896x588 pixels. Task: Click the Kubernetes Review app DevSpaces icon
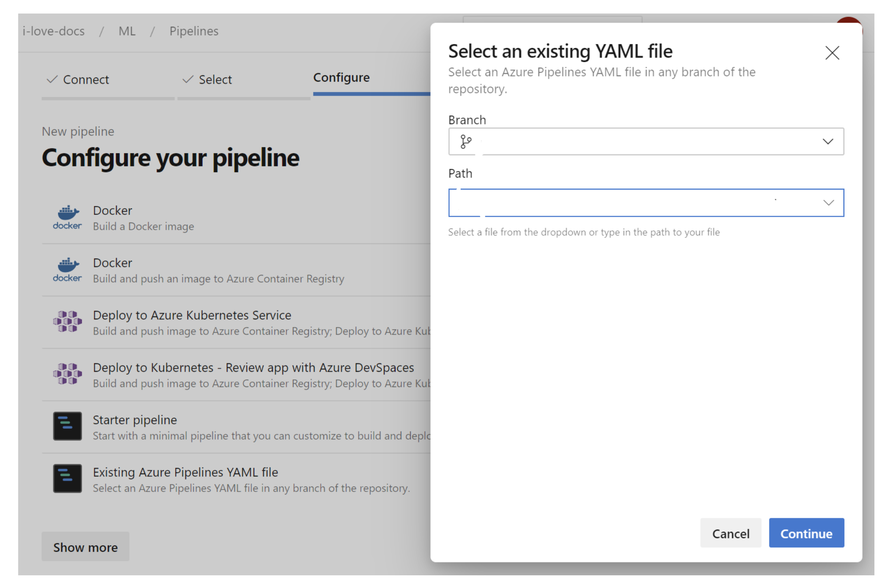(x=67, y=374)
